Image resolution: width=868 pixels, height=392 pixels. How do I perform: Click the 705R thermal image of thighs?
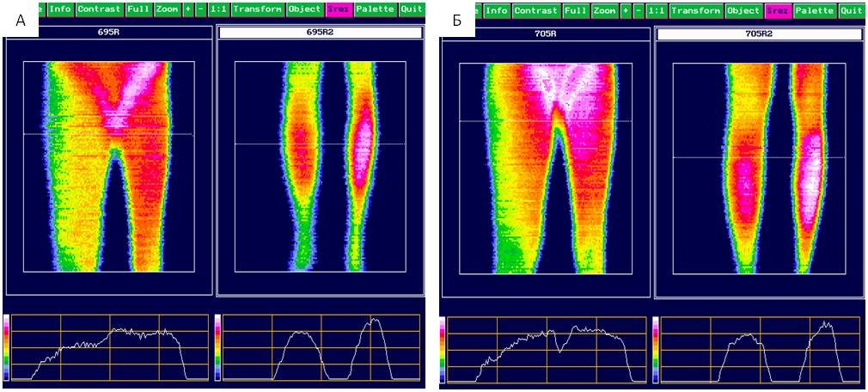(x=546, y=168)
